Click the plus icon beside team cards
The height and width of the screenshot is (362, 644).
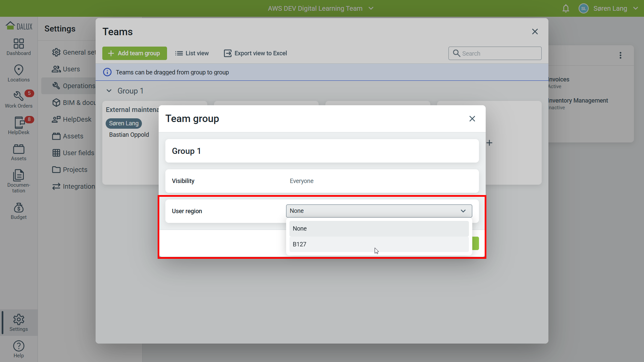(x=489, y=143)
